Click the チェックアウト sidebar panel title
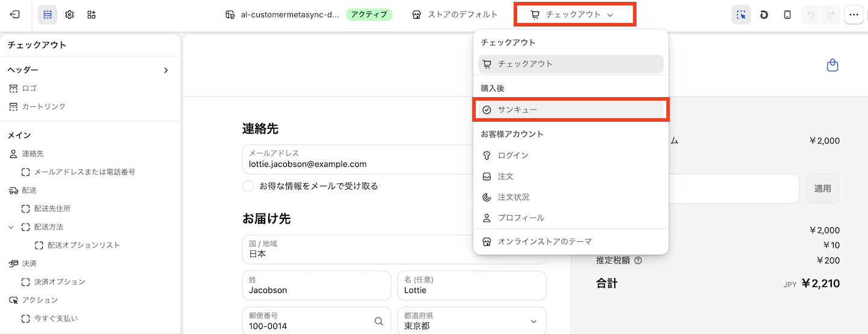The height and width of the screenshot is (334, 868). 37,45
